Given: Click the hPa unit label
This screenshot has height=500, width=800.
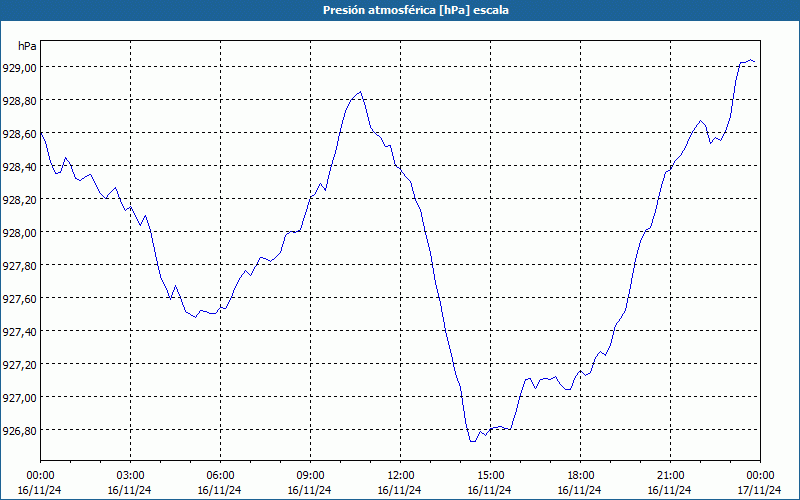Looking at the screenshot, I should (x=27, y=46).
